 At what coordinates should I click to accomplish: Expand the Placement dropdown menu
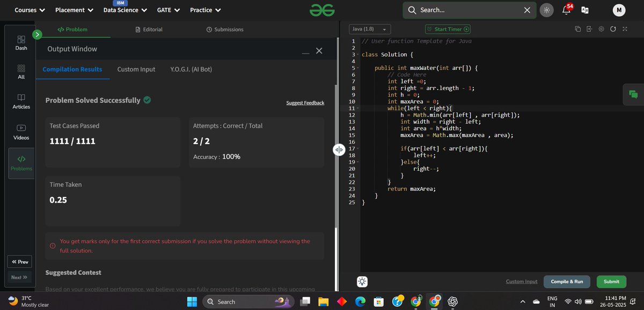point(74,10)
